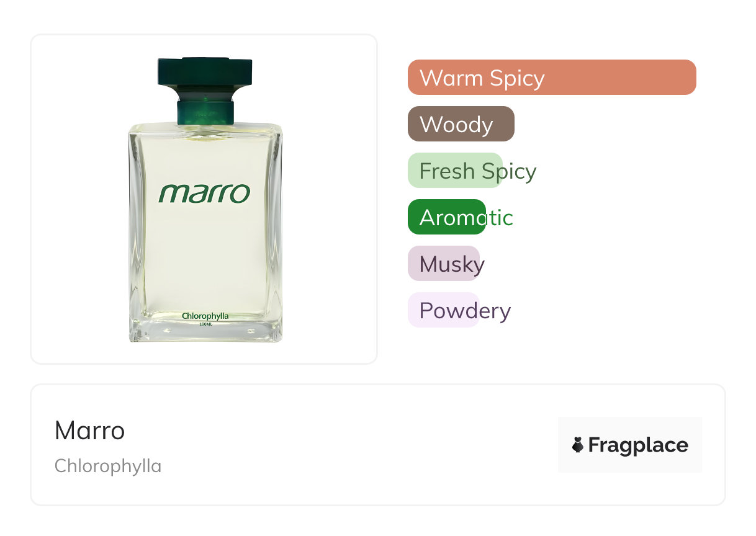Choose the Fresh Spicy accord bar
This screenshot has width=756, height=536.
(455, 171)
